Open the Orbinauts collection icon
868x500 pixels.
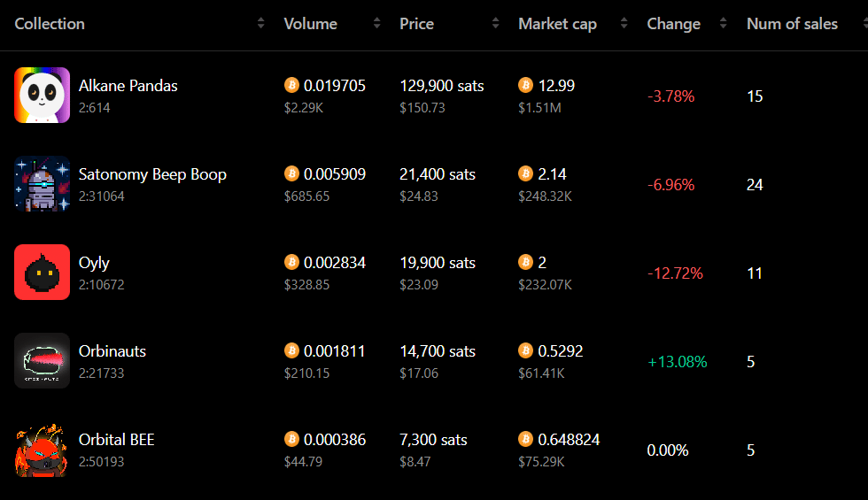(43, 361)
